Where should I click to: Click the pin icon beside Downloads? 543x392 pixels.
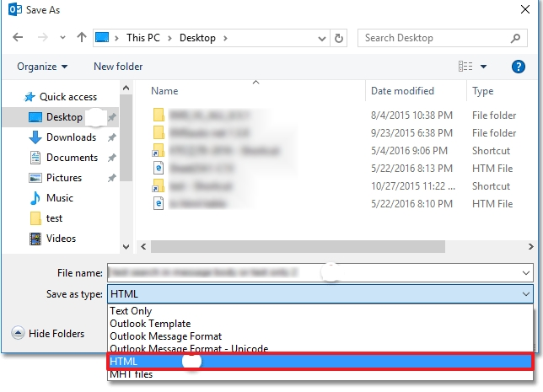[111, 137]
